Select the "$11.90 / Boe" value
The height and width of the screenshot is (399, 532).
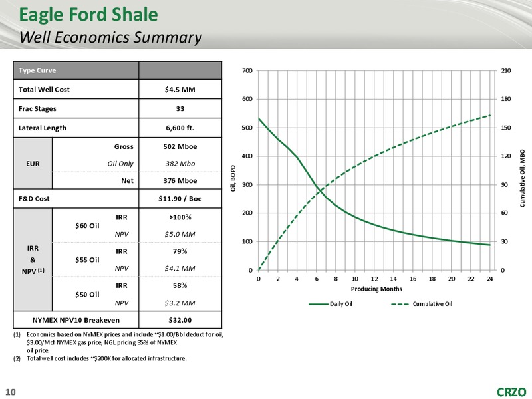[x=180, y=199]
